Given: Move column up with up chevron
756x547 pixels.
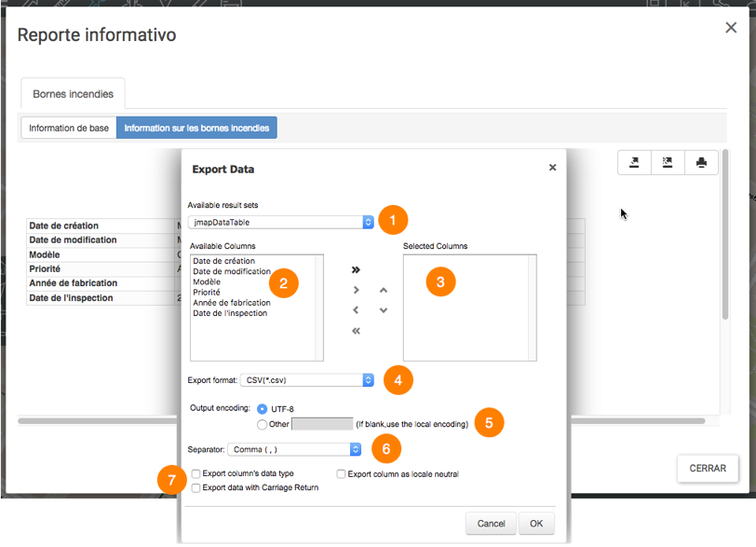Looking at the screenshot, I should click(x=384, y=290).
